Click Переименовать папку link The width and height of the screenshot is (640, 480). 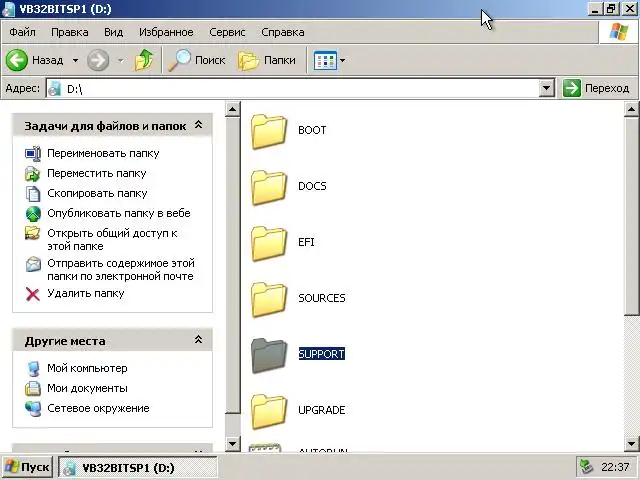[x=103, y=153]
